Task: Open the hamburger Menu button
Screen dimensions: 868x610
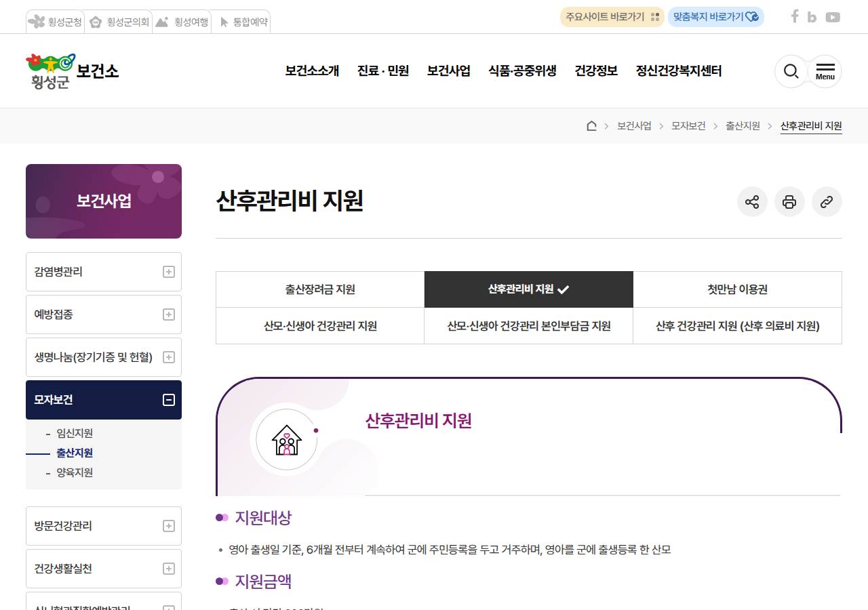Action: click(825, 71)
